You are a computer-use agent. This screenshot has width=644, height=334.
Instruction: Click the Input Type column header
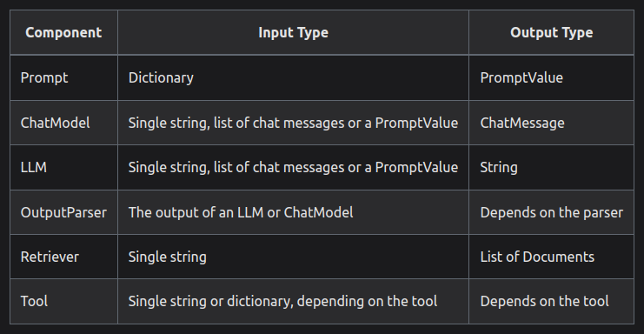[x=293, y=32]
